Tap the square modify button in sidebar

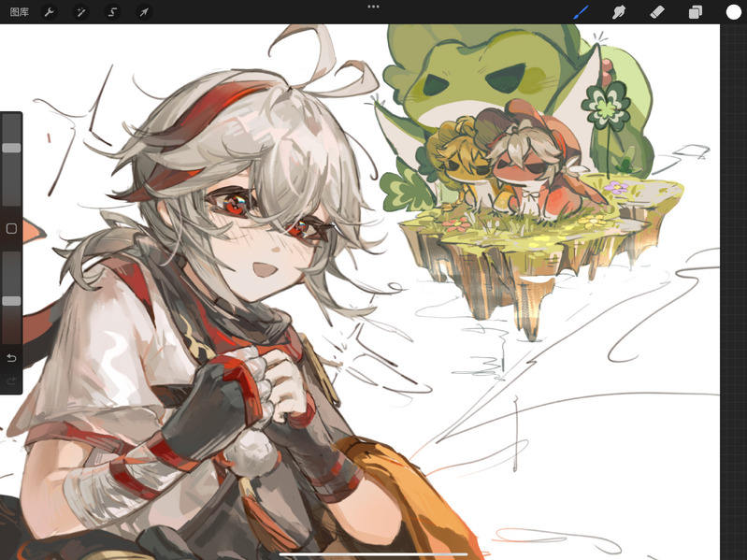point(11,228)
